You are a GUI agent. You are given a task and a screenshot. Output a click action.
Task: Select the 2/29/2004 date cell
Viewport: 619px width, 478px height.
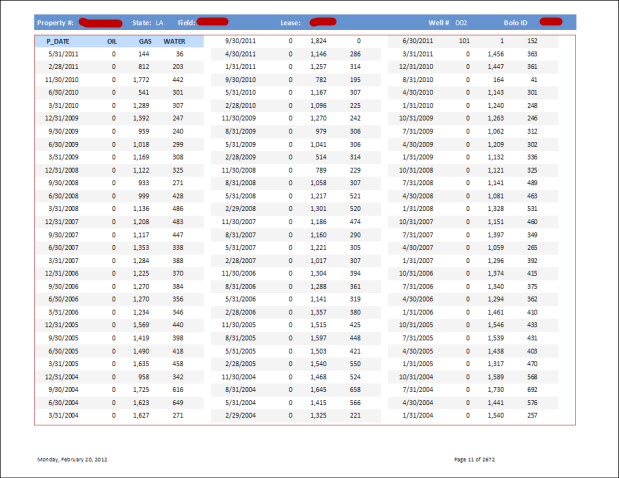coord(240,415)
